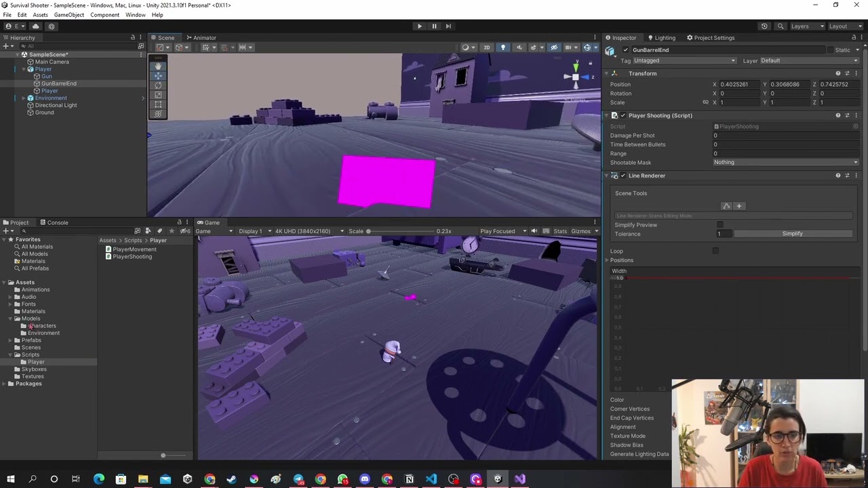This screenshot has width=868, height=488.
Task: Select the Hand tool in Scene view
Action: point(158,66)
